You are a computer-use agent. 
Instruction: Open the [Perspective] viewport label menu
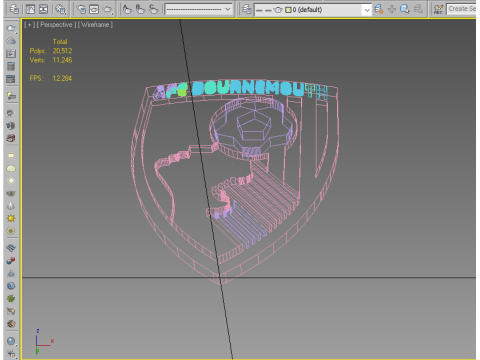56,25
